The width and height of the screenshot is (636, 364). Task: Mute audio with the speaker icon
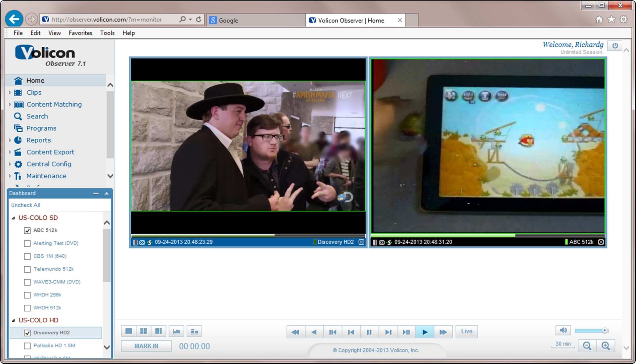(563, 330)
